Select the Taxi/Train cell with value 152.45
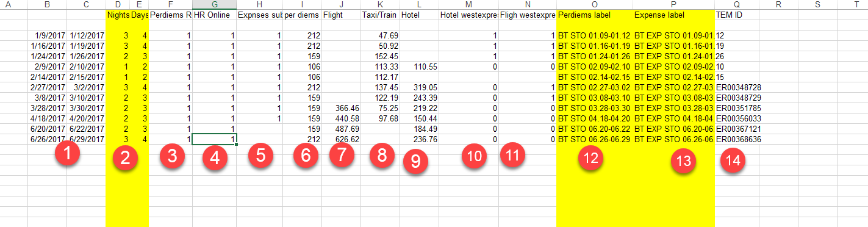This screenshot has width=868, height=227. pos(380,57)
